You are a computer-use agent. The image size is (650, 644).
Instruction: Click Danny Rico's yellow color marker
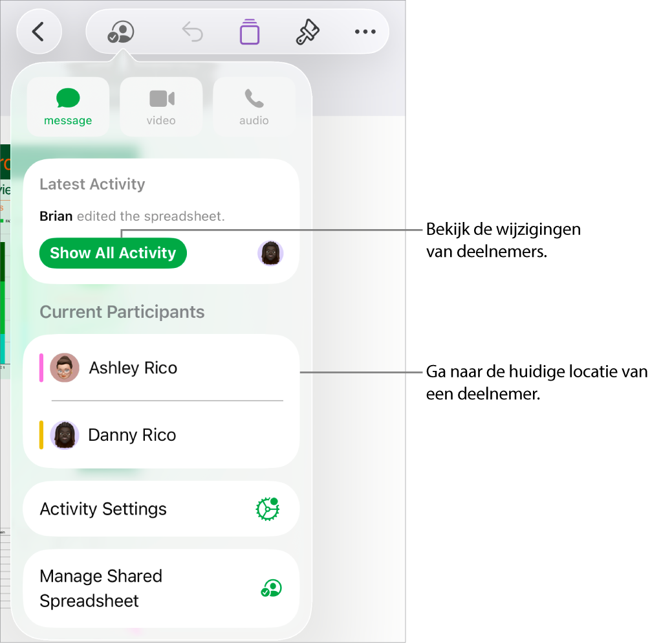click(41, 435)
